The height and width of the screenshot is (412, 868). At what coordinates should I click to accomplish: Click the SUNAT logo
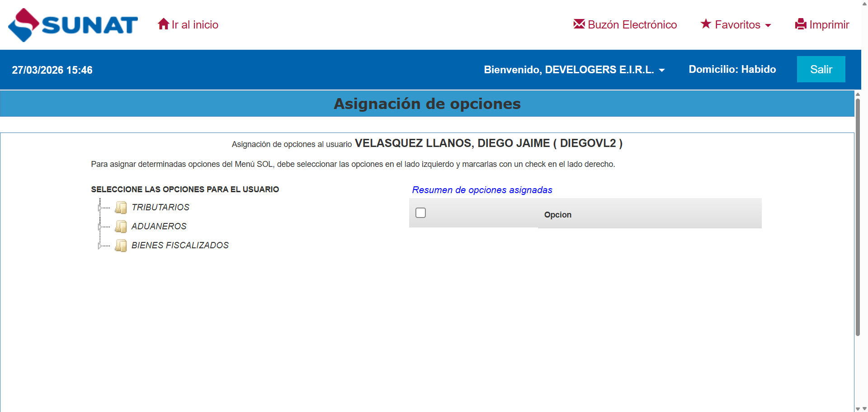(73, 25)
